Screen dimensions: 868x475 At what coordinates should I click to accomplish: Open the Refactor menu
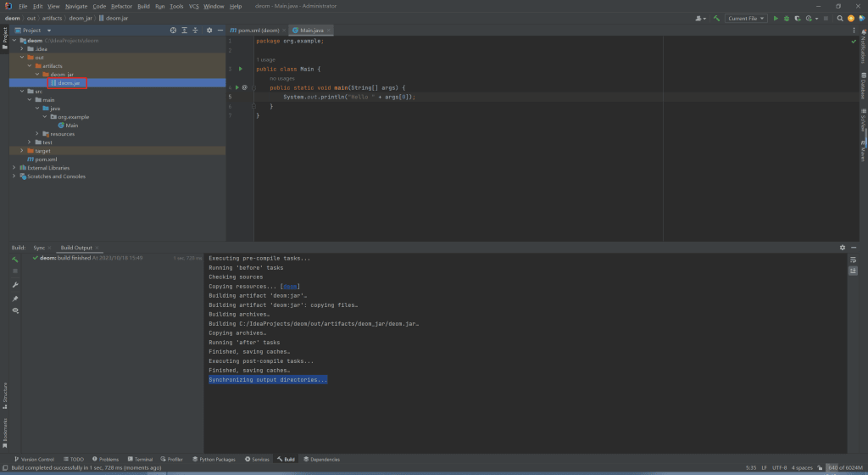(121, 6)
